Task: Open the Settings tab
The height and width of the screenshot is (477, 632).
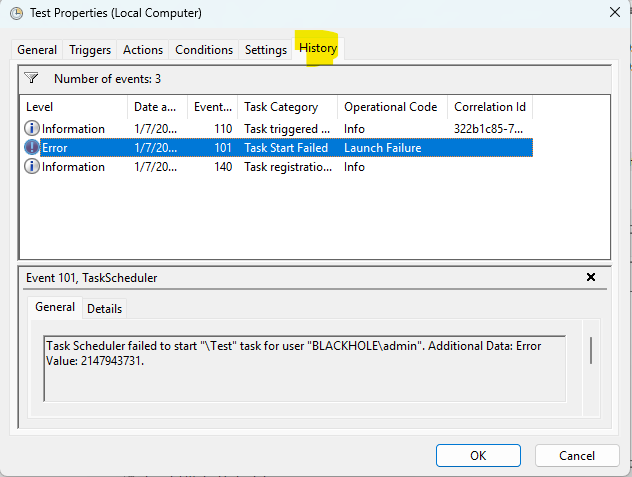Action: pyautogui.click(x=266, y=50)
